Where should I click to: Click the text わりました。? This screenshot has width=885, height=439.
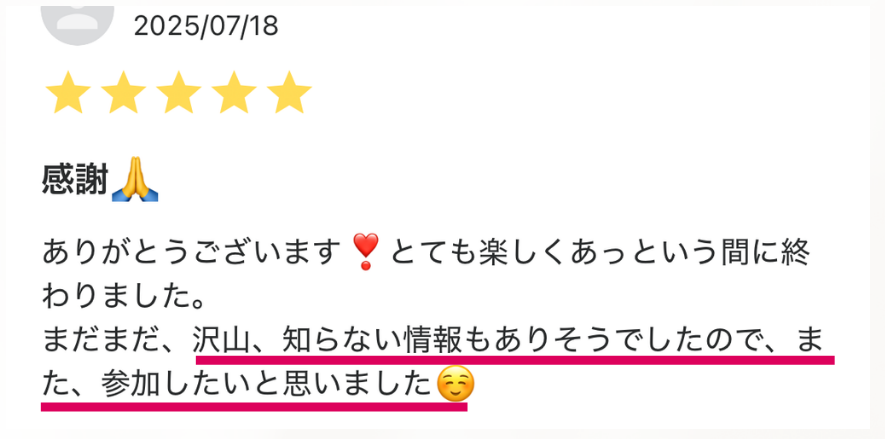[x=122, y=296]
